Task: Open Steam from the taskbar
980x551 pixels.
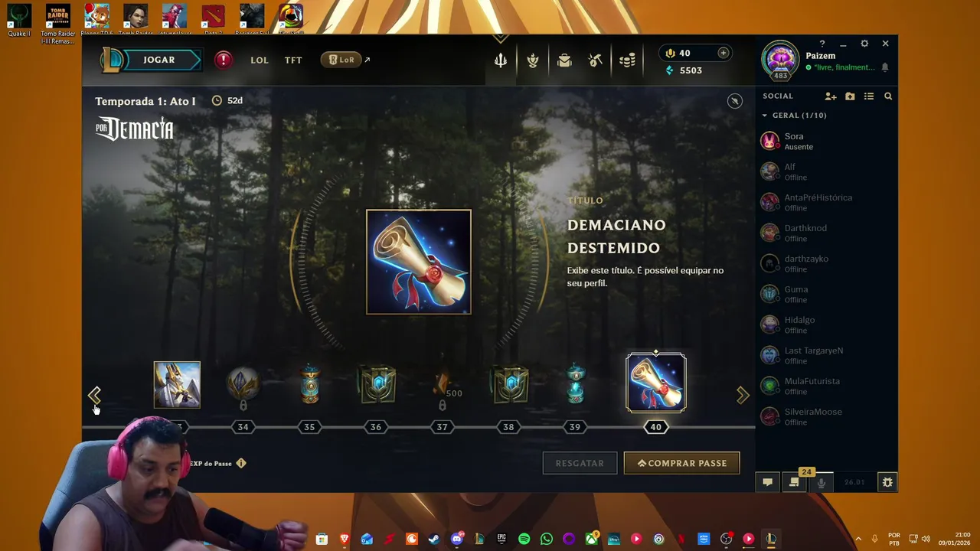Action: coord(434,539)
